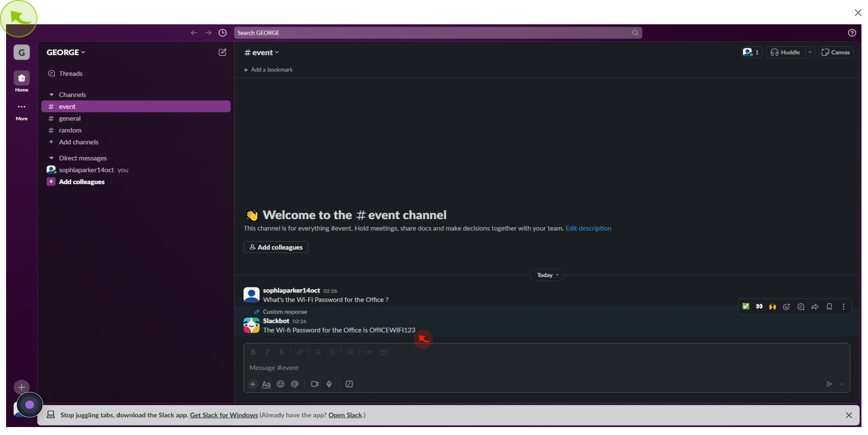The height and width of the screenshot is (435, 868).
Task: Go back in history with the left arrow
Action: (x=194, y=33)
